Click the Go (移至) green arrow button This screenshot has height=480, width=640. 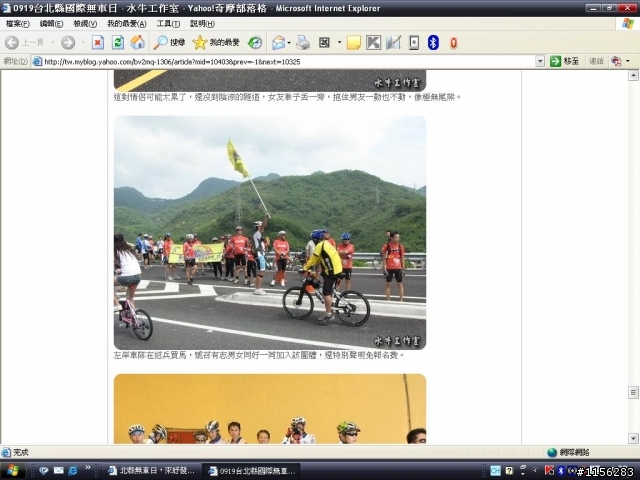coord(565,61)
